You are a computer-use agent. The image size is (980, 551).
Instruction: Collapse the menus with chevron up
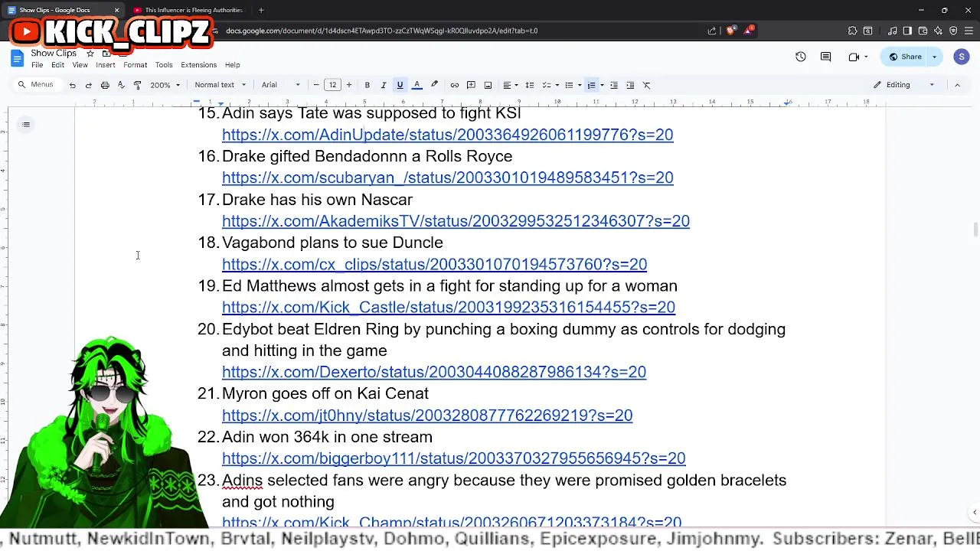(957, 85)
